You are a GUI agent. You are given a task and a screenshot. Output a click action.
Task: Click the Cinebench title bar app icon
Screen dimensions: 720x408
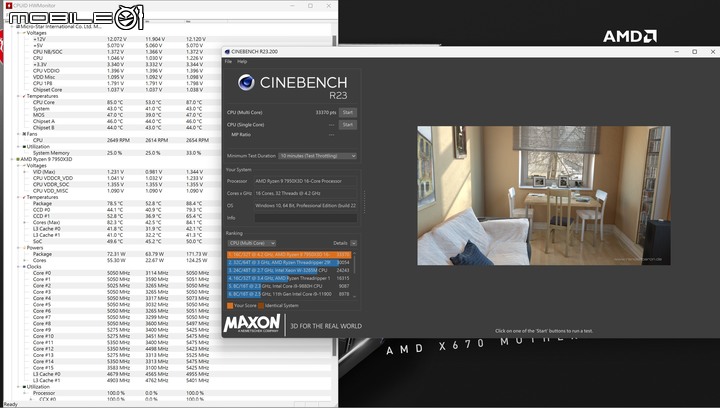[227, 51]
